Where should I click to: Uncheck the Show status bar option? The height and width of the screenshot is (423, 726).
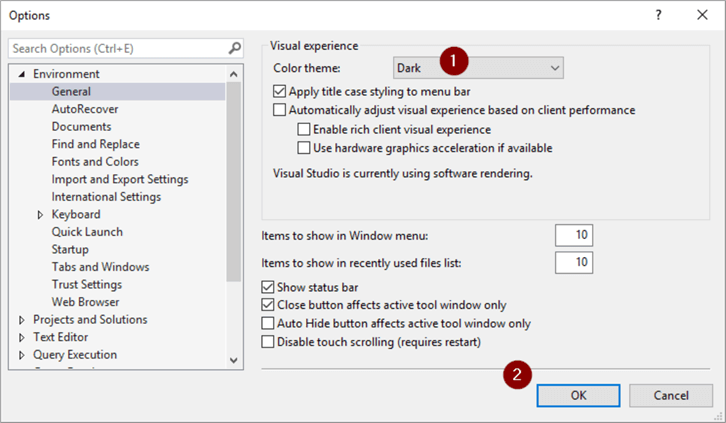tap(267, 288)
